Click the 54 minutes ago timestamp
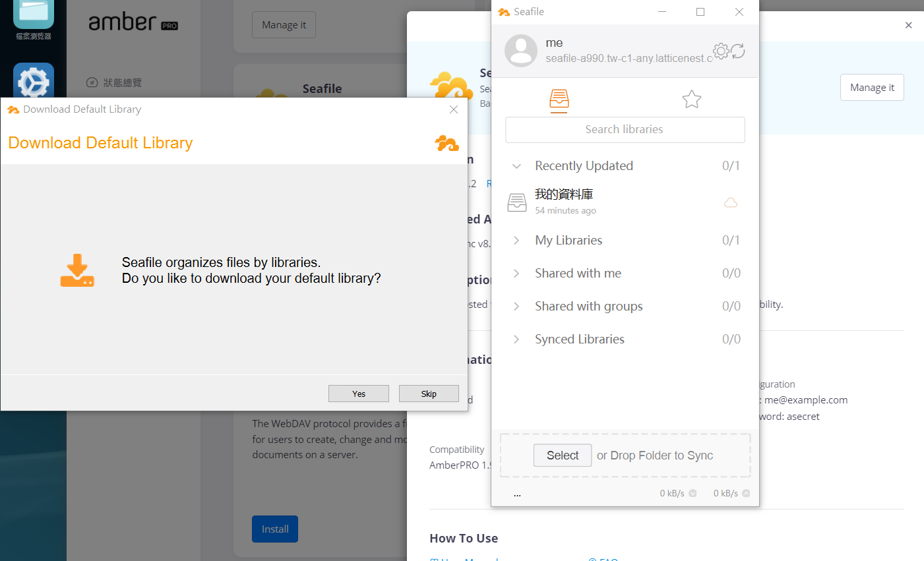 click(565, 211)
